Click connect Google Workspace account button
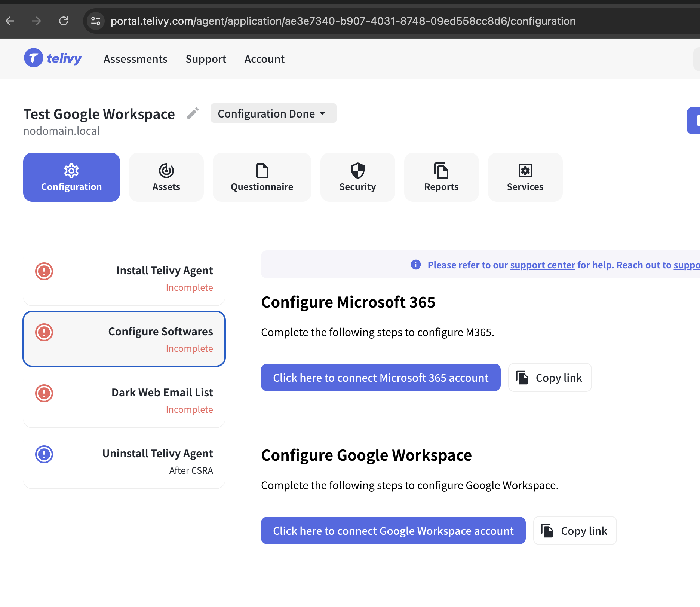700x607 pixels. (x=393, y=531)
